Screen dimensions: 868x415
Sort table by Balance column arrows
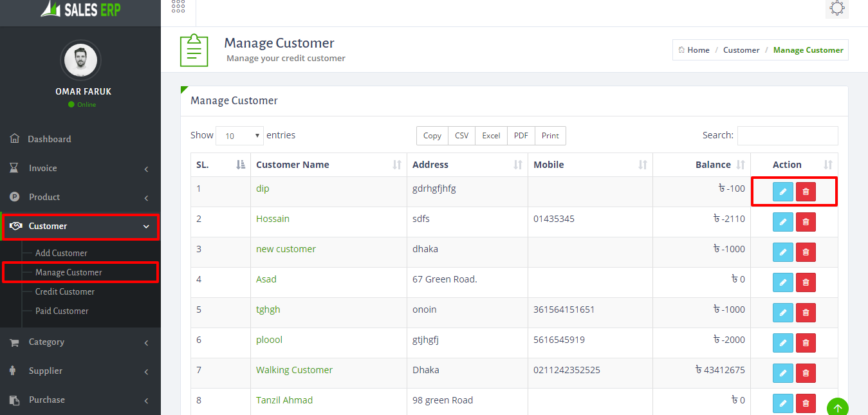[x=741, y=165]
